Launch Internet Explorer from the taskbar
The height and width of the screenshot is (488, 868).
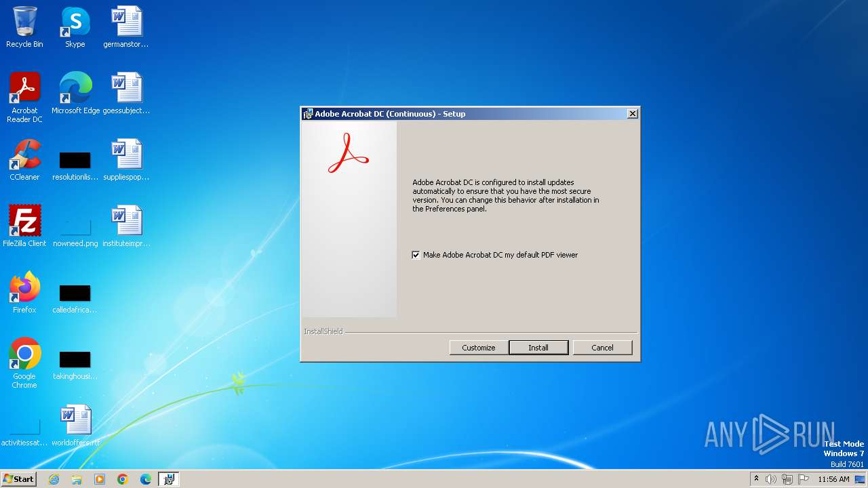(54, 479)
